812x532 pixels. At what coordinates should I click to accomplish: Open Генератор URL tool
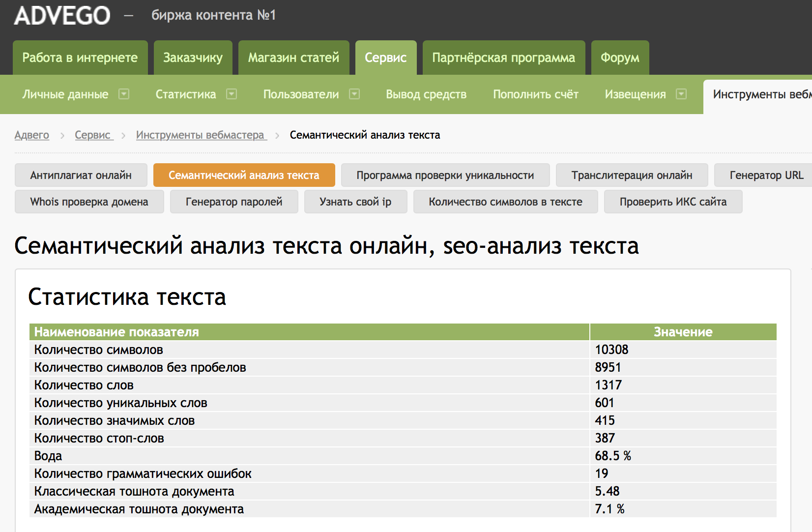763,175
